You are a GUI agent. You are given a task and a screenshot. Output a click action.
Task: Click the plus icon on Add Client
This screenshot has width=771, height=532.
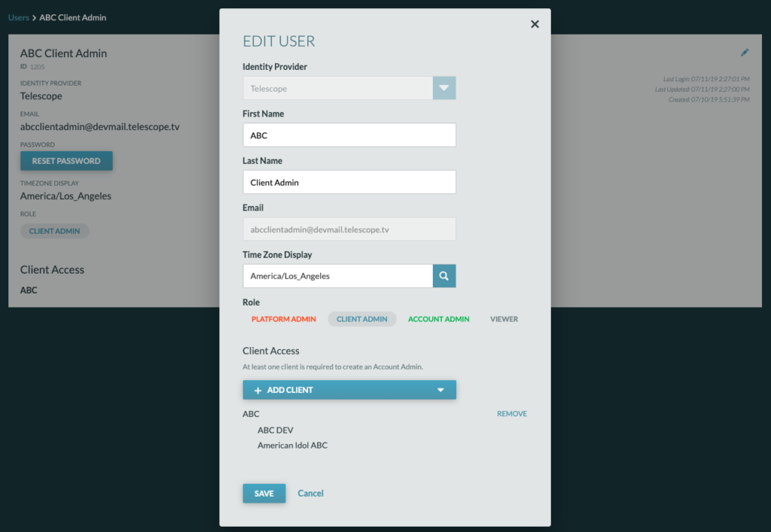click(258, 390)
